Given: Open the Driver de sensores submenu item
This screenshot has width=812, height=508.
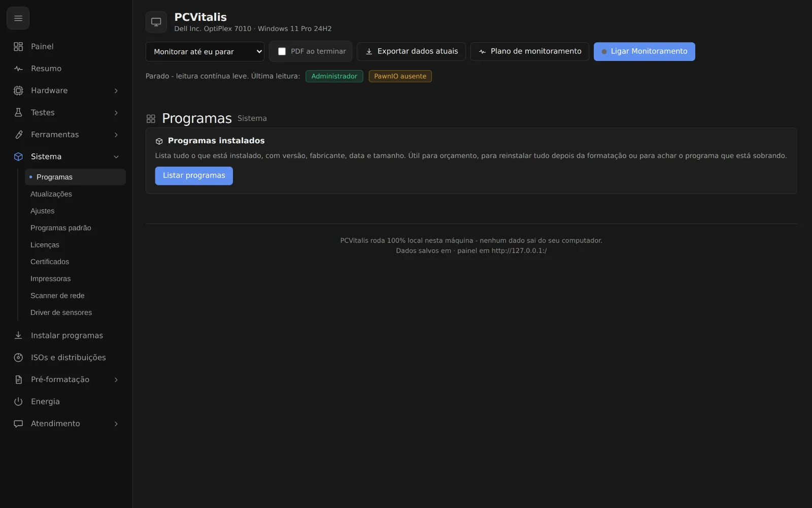Looking at the screenshot, I should click(75, 312).
